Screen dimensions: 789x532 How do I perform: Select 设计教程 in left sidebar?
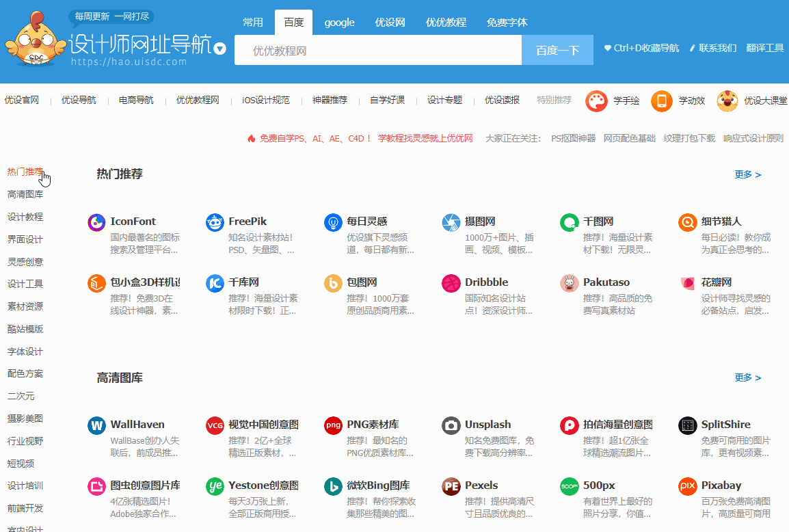click(25, 217)
